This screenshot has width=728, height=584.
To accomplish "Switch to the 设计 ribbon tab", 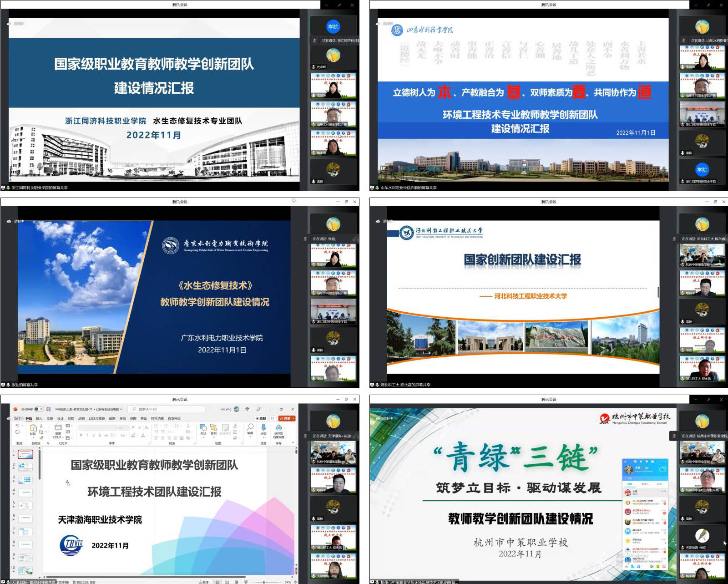I will click(60, 418).
